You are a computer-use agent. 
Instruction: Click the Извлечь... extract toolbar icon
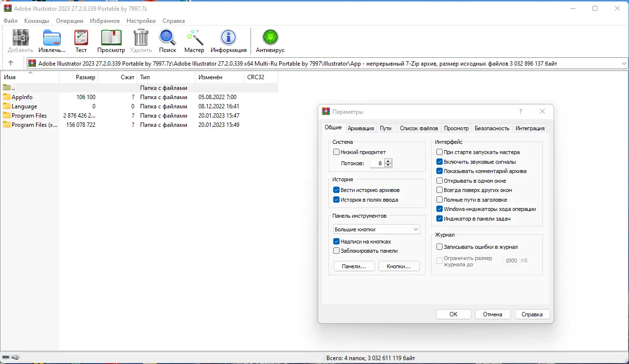(x=52, y=37)
